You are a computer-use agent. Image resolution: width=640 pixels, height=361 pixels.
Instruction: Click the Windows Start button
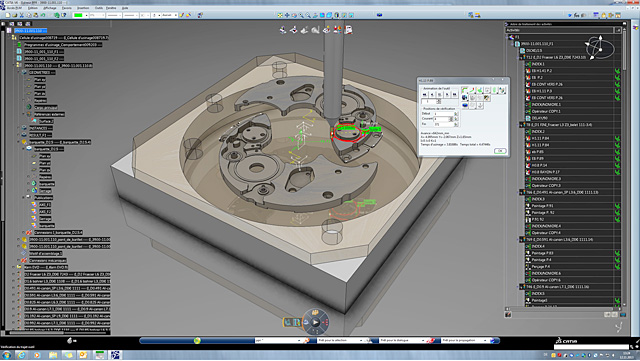click(x=7, y=355)
